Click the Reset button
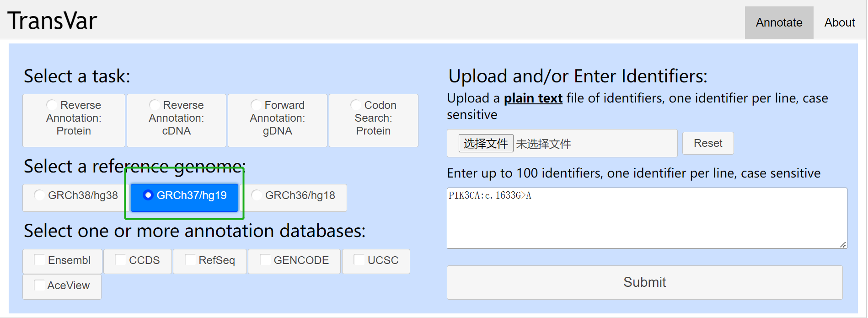This screenshot has height=318, width=868. [x=707, y=143]
